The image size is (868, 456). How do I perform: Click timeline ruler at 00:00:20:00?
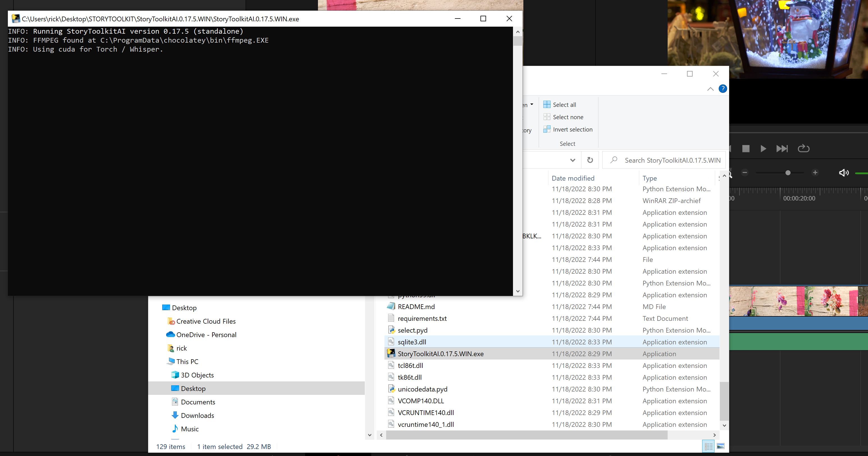pos(799,198)
